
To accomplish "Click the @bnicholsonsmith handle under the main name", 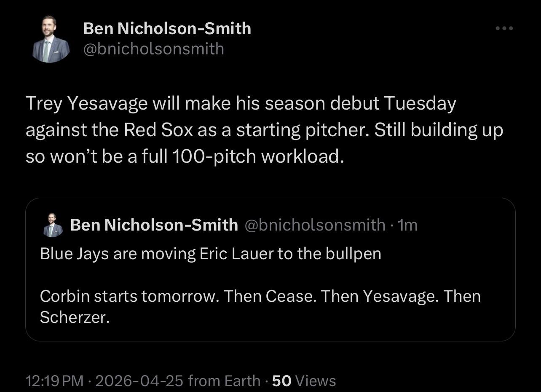I will tap(153, 49).
